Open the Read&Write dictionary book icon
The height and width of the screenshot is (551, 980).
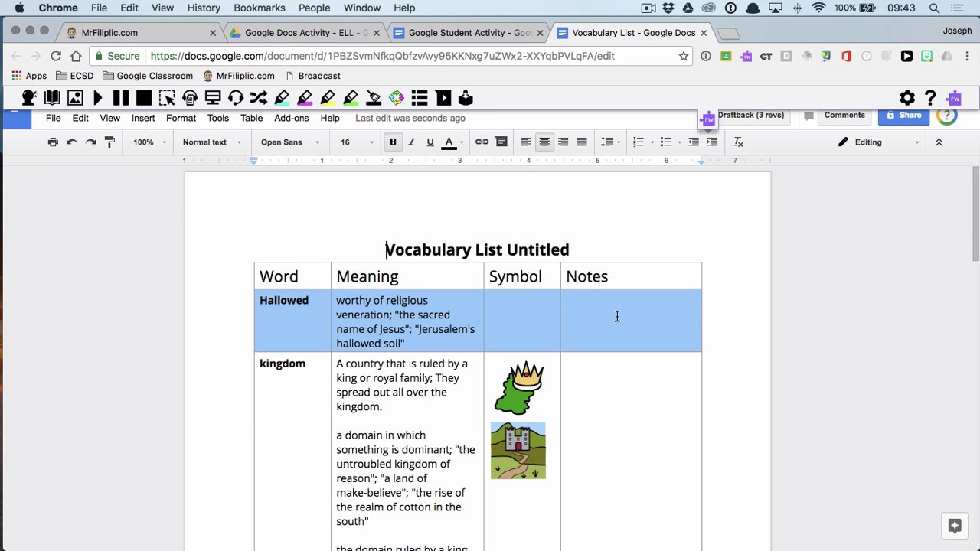pyautogui.click(x=52, y=98)
